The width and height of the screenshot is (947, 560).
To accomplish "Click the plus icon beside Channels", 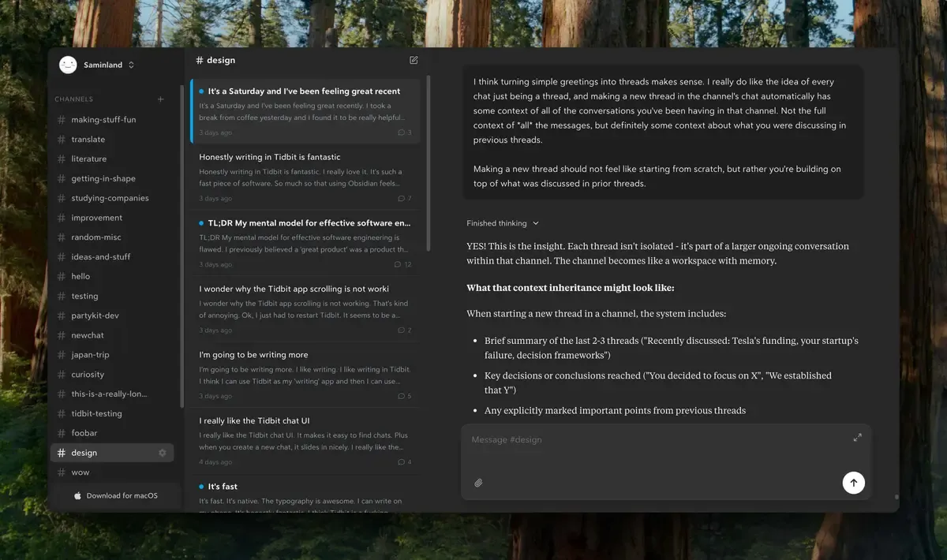I will (x=160, y=99).
